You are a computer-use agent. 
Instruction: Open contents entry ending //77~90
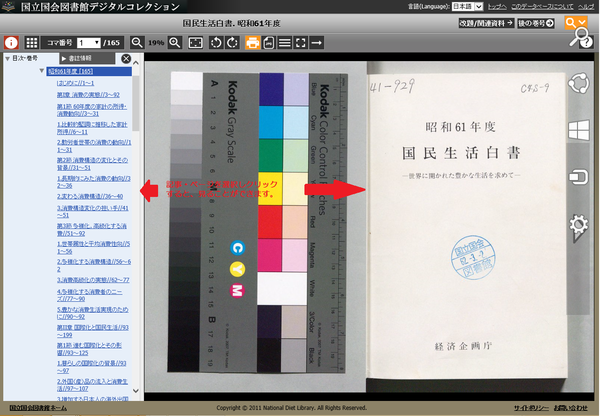(90, 295)
